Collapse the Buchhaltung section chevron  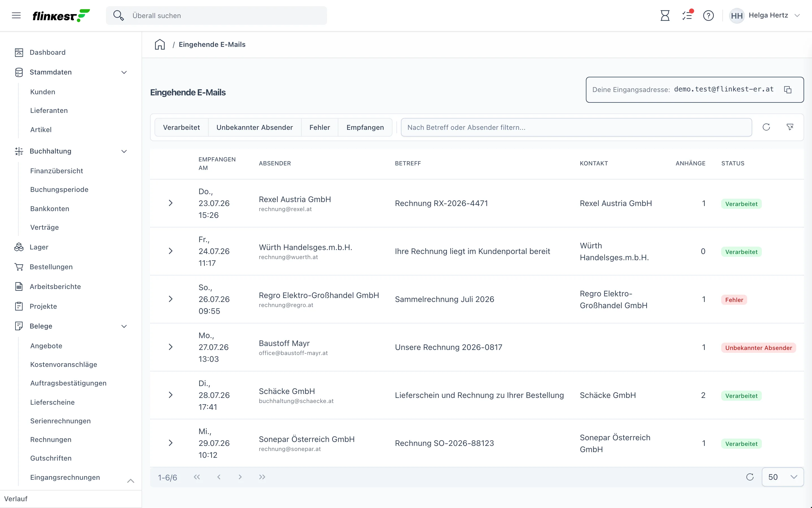pyautogui.click(x=124, y=151)
